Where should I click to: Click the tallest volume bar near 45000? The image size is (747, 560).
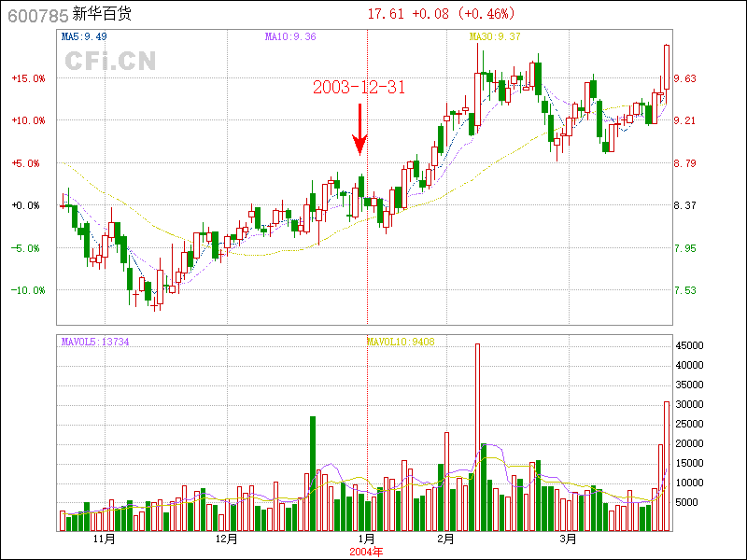point(477,438)
